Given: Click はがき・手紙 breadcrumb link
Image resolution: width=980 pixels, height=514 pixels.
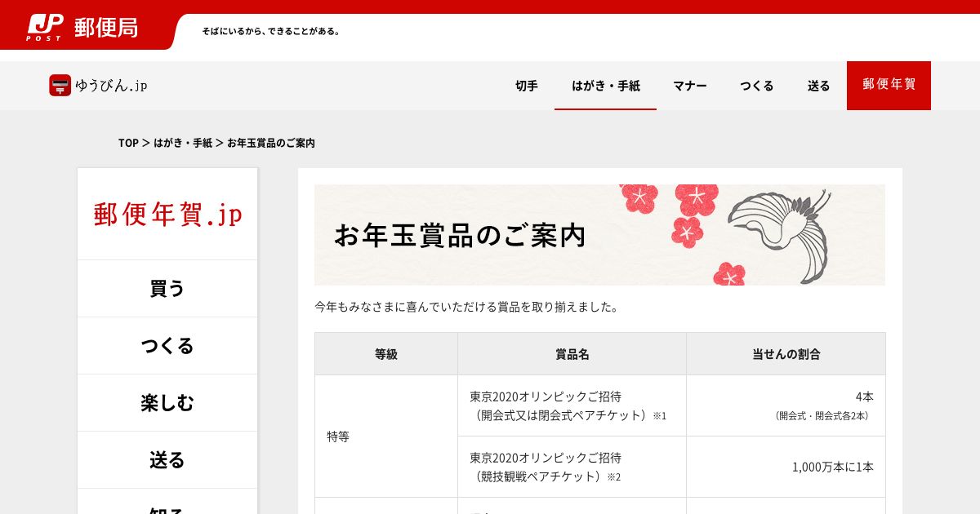Looking at the screenshot, I should [183, 143].
